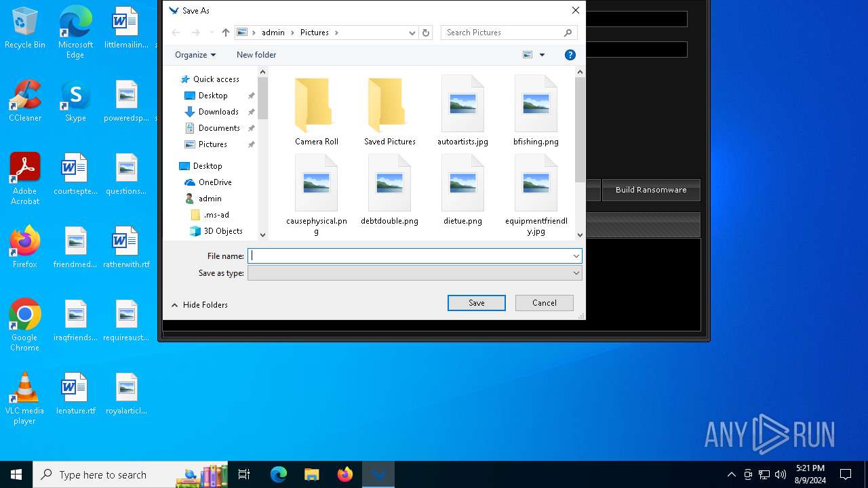Click the Save button
Screen dimensions: 868x488
477,303
